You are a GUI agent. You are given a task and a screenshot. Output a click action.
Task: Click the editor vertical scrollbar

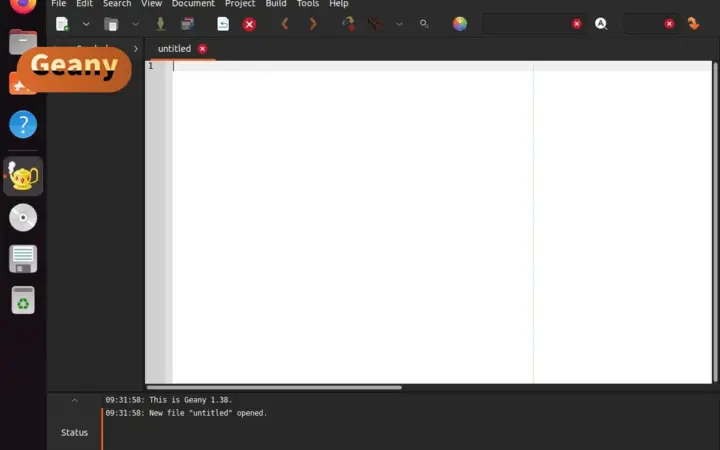tap(715, 222)
